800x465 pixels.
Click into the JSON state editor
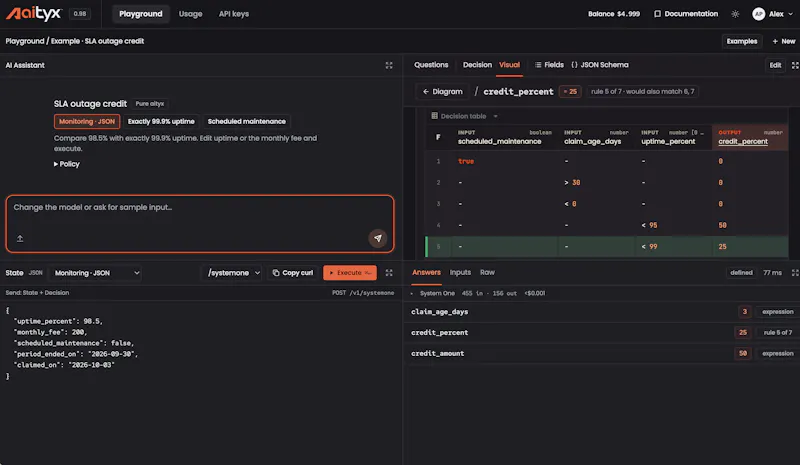pos(201,382)
